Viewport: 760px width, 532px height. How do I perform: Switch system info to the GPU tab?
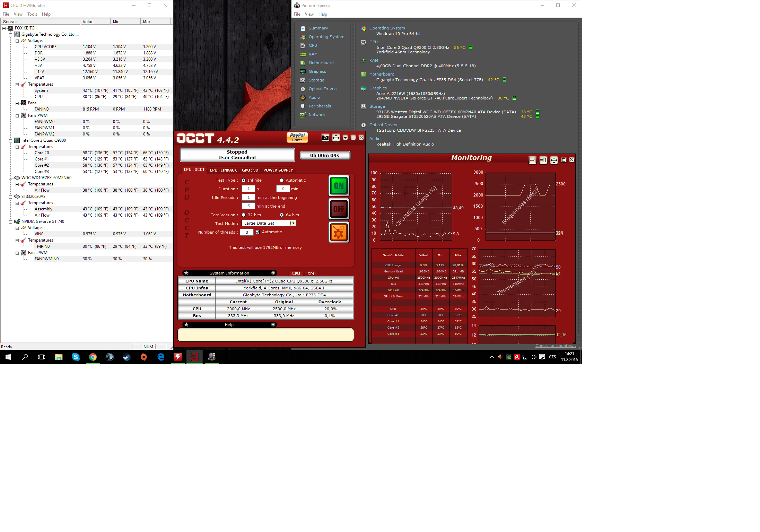(311, 274)
